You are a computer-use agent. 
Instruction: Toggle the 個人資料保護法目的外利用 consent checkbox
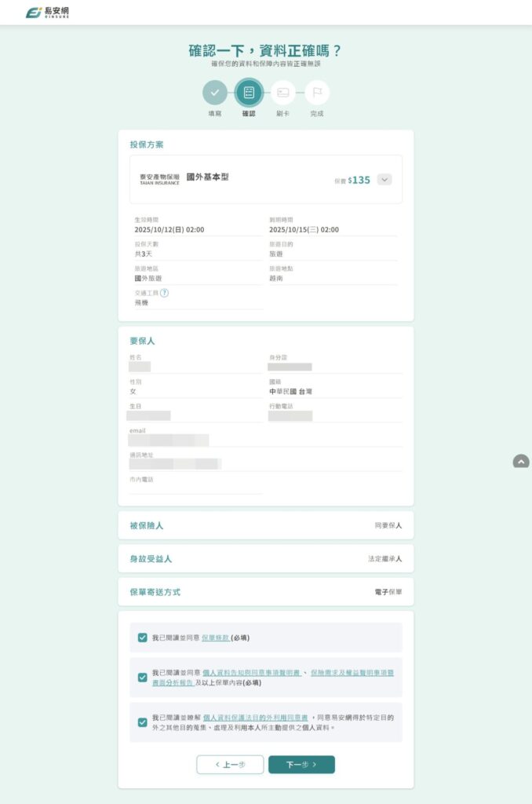pos(142,722)
